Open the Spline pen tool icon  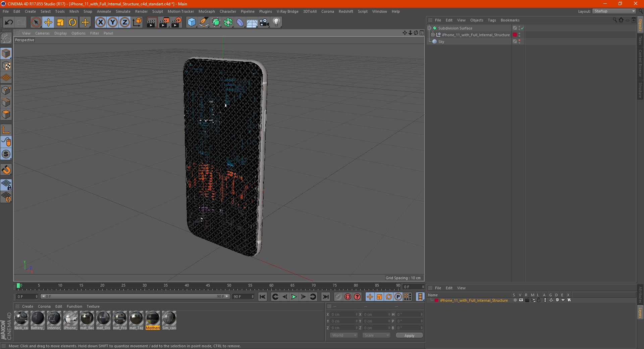coord(204,22)
